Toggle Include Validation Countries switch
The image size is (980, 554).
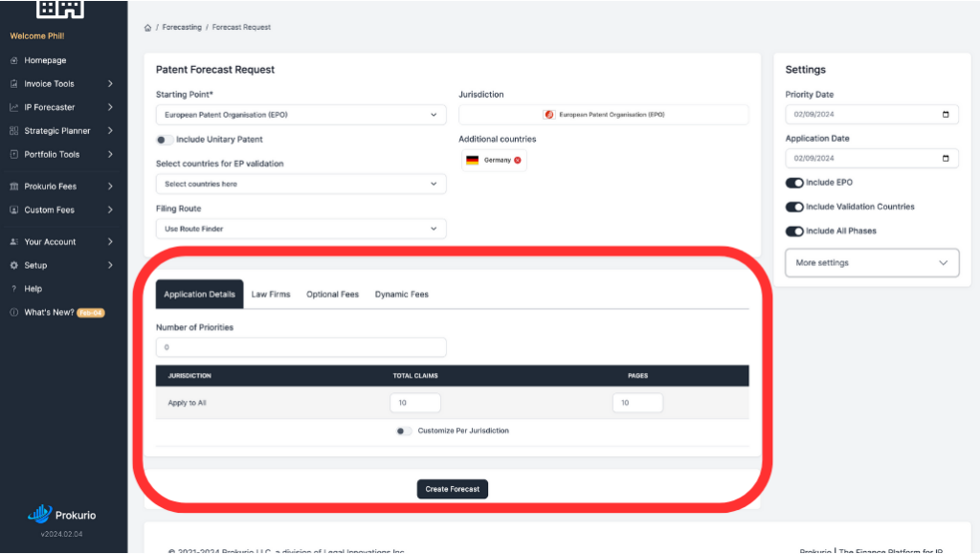pos(794,207)
